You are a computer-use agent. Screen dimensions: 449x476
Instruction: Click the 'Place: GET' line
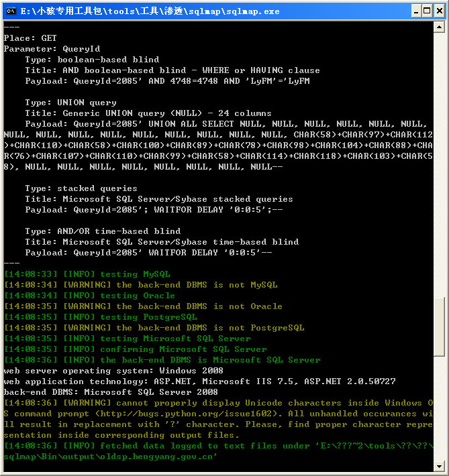(30, 38)
